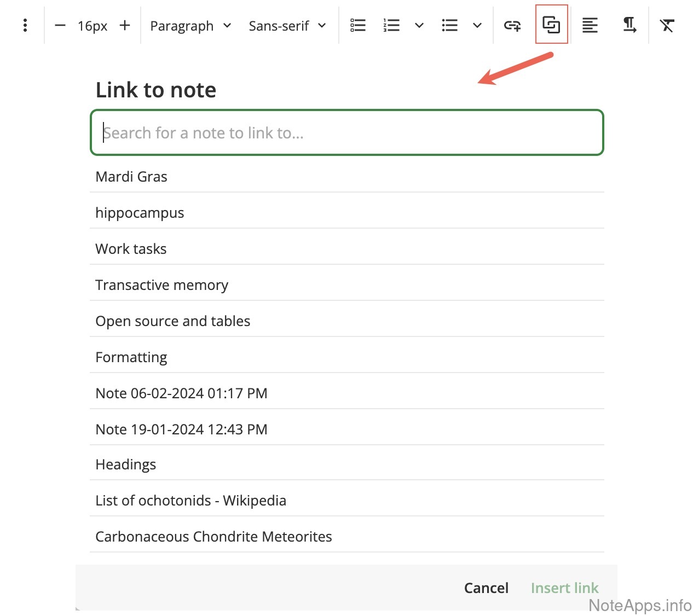Click the text alignment icon
The height and width of the screenshot is (616, 693).
pos(590,25)
